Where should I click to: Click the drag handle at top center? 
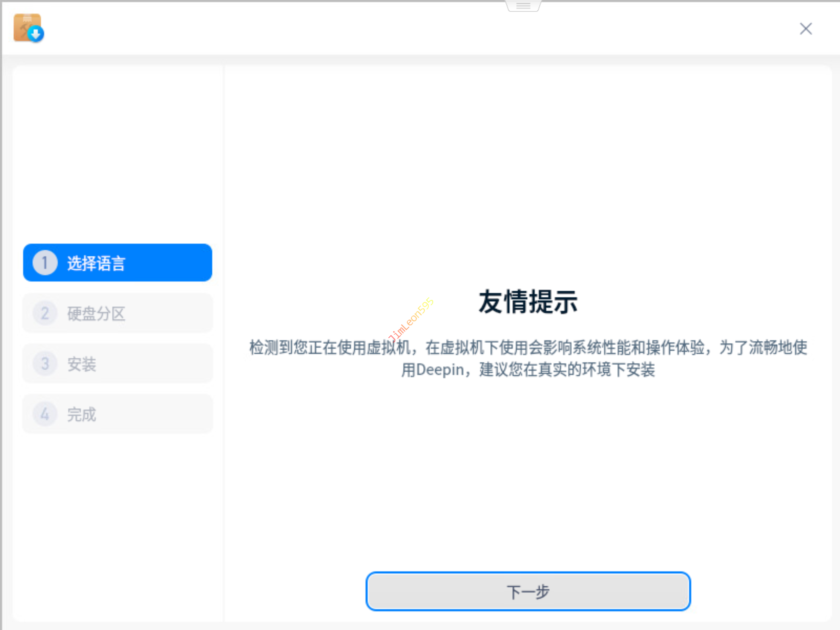523,6
